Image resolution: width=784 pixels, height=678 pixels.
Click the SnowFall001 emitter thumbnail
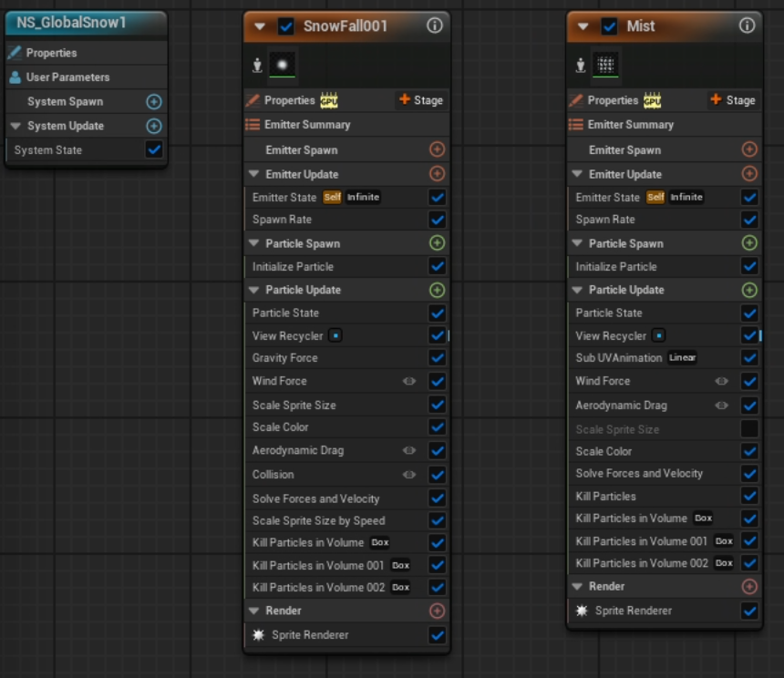coord(282,65)
